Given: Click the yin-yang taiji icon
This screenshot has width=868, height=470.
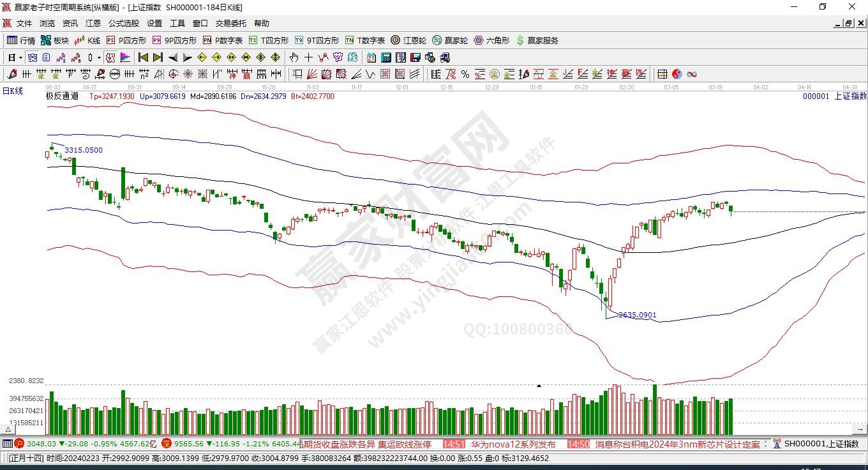Looking at the screenshot, I should (677, 74).
